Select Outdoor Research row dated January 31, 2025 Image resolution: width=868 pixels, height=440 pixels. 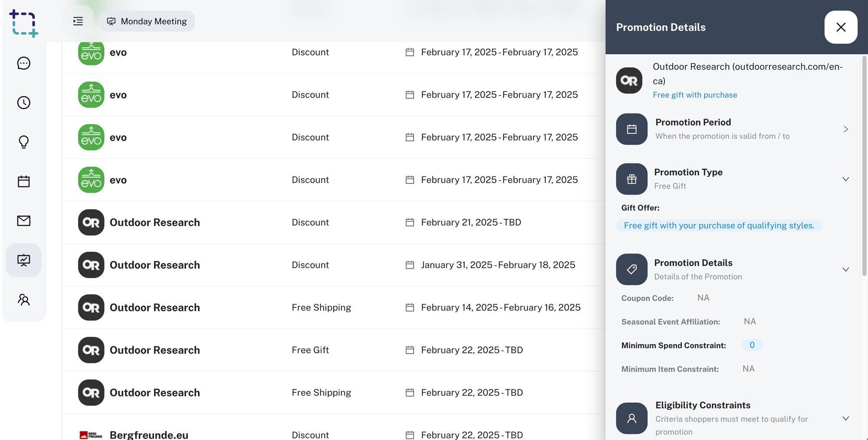coord(334,265)
